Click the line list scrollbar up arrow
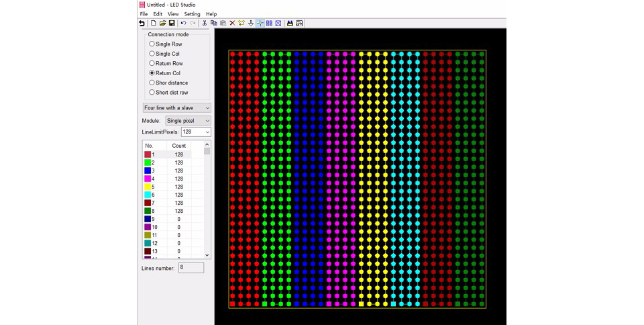This screenshot has width=644, height=325. pos(207,144)
